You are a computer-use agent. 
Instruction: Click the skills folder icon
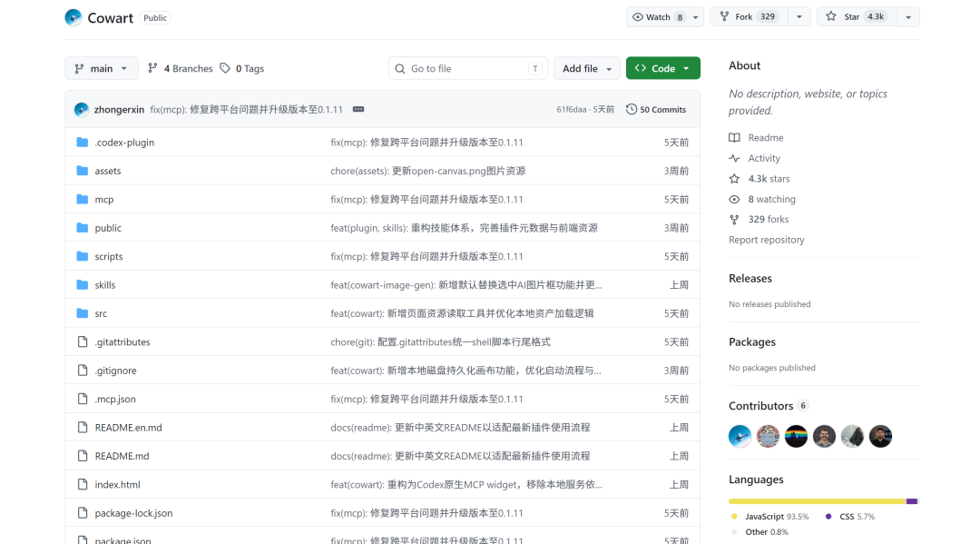[82, 285]
